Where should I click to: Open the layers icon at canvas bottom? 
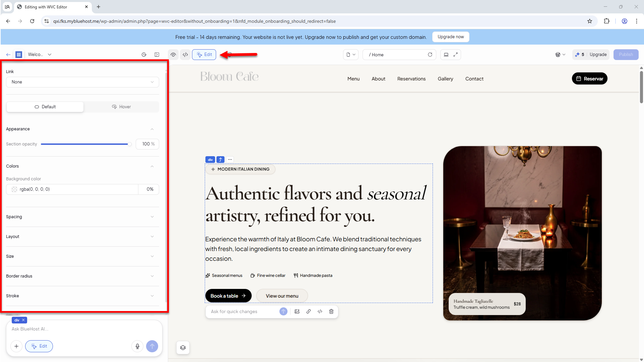pos(183,348)
